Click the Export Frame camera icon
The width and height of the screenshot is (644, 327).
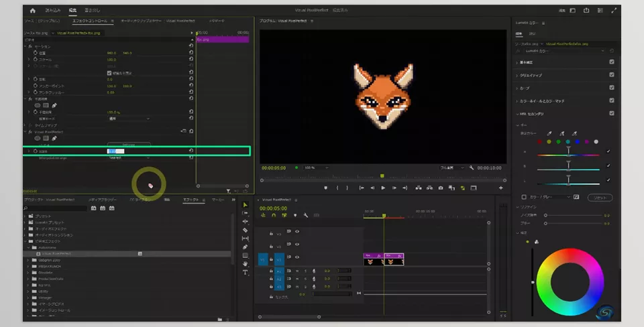pos(441,188)
